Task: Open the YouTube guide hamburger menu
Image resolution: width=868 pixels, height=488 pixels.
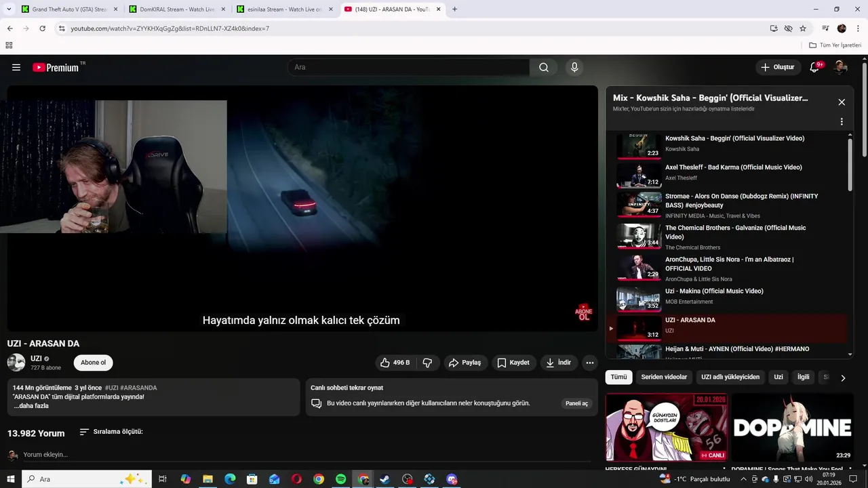Action: click(x=16, y=67)
